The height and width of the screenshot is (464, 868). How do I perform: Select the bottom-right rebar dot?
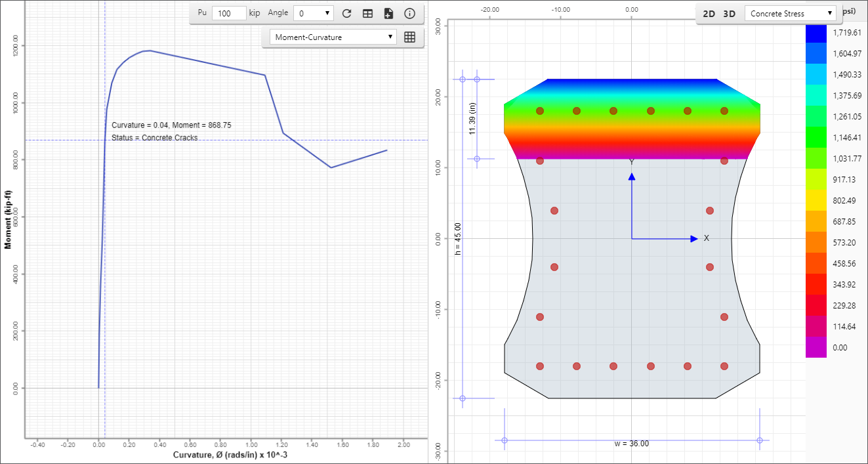(x=724, y=366)
